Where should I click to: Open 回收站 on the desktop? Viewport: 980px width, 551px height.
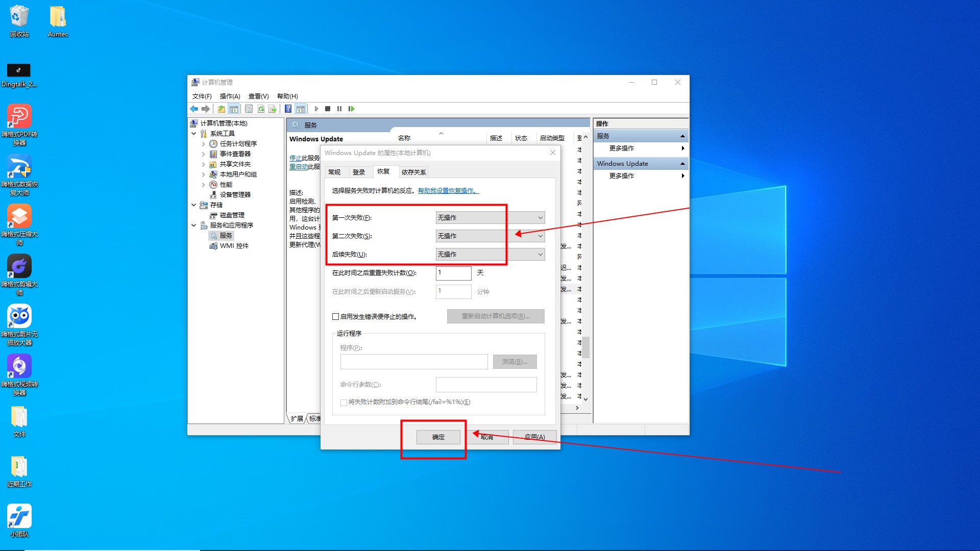pos(19,21)
